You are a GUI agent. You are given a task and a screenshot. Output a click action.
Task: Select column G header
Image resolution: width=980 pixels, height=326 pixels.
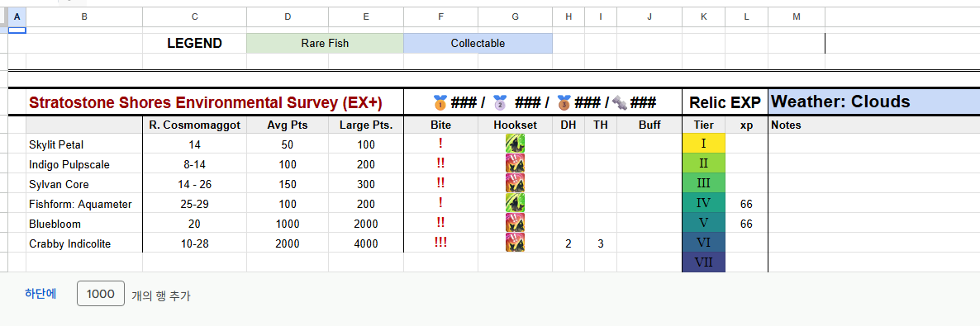(x=515, y=17)
